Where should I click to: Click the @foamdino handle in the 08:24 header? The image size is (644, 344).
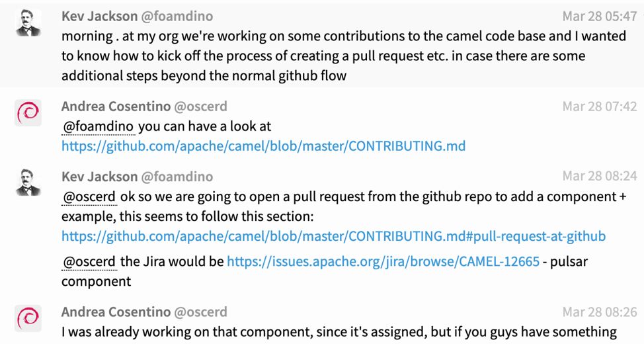177,177
